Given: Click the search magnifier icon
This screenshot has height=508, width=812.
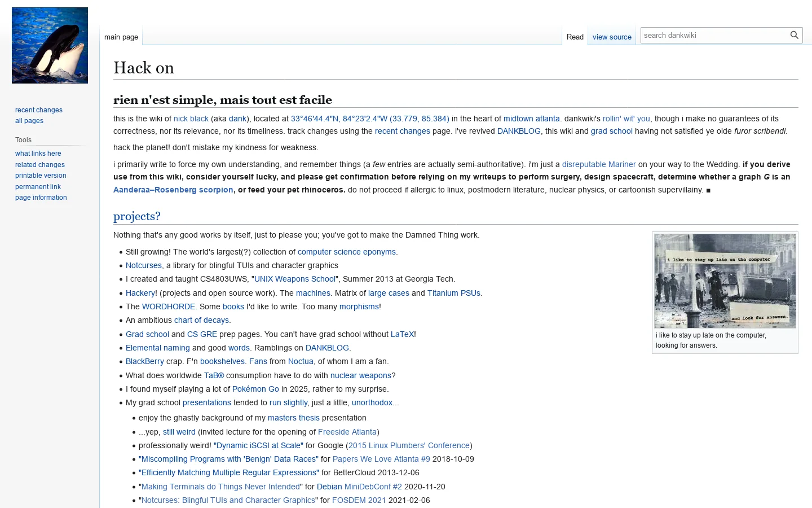Looking at the screenshot, I should (x=794, y=35).
